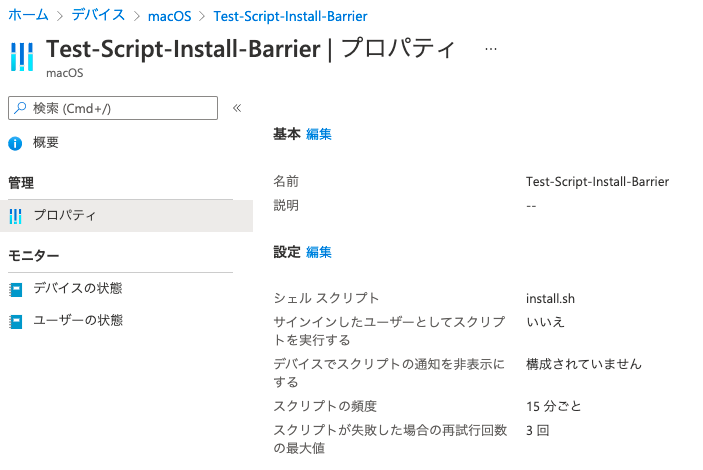Click the 説明 field label
The width and height of the screenshot is (703, 470).
click(286, 205)
